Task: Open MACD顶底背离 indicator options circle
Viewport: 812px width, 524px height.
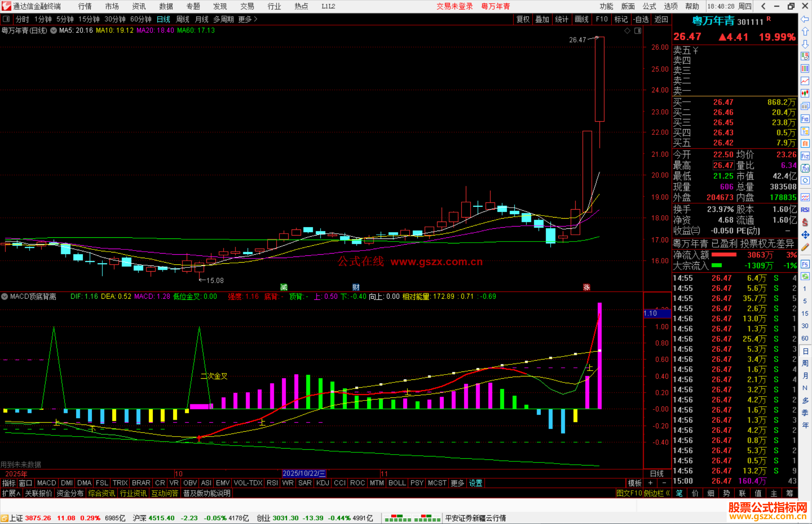Action: (5, 296)
